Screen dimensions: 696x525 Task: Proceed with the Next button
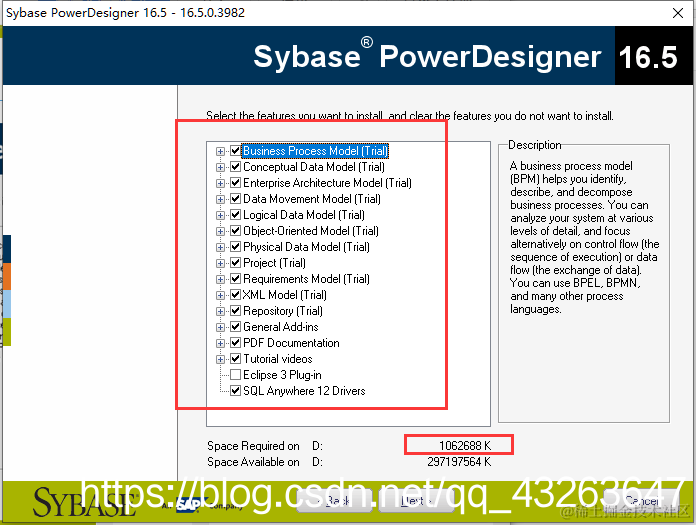[x=415, y=501]
